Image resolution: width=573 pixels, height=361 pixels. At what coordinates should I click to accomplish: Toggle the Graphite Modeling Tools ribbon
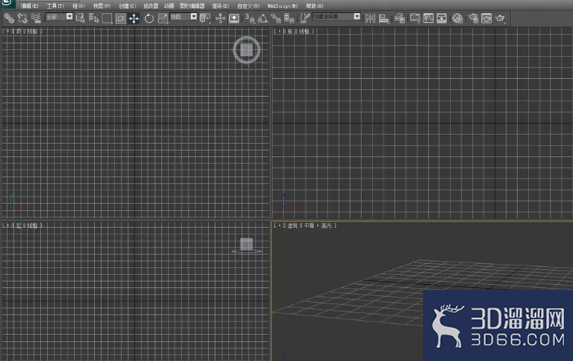pos(414,18)
